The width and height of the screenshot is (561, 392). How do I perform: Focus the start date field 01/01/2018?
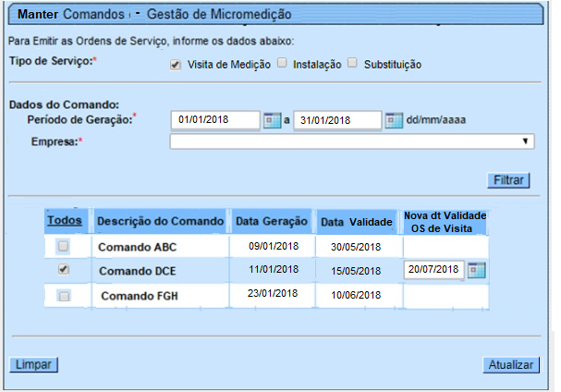[x=215, y=120]
